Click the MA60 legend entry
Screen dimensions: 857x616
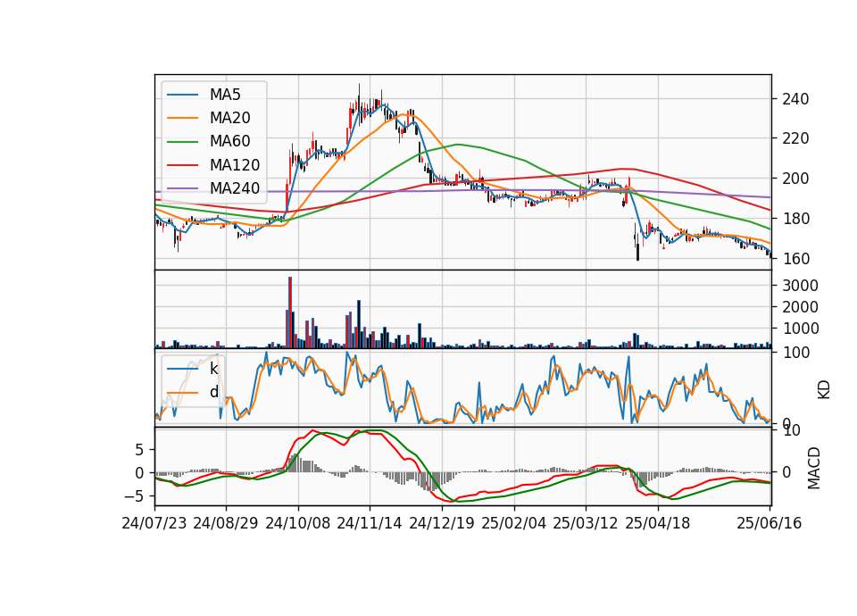coord(209,141)
